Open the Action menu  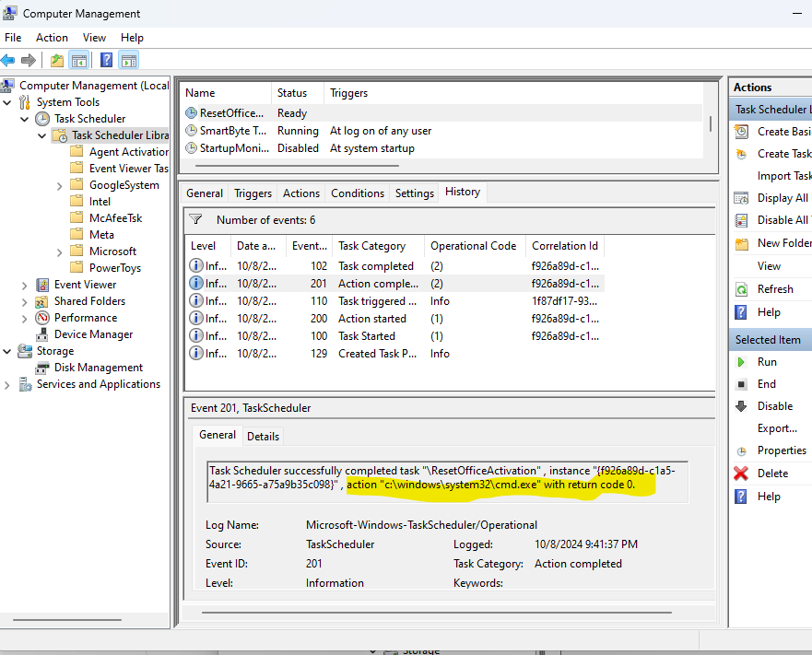pos(52,38)
